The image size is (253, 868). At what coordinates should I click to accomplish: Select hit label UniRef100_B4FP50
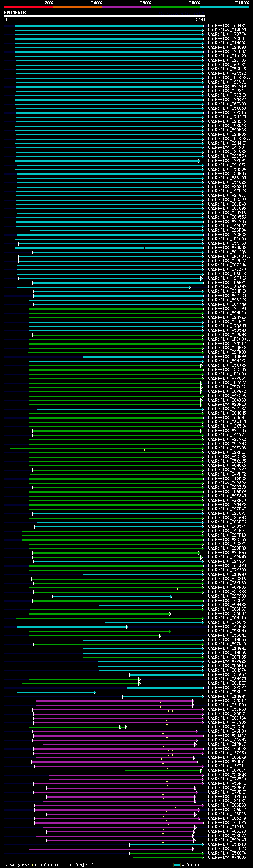pos(227,626)
